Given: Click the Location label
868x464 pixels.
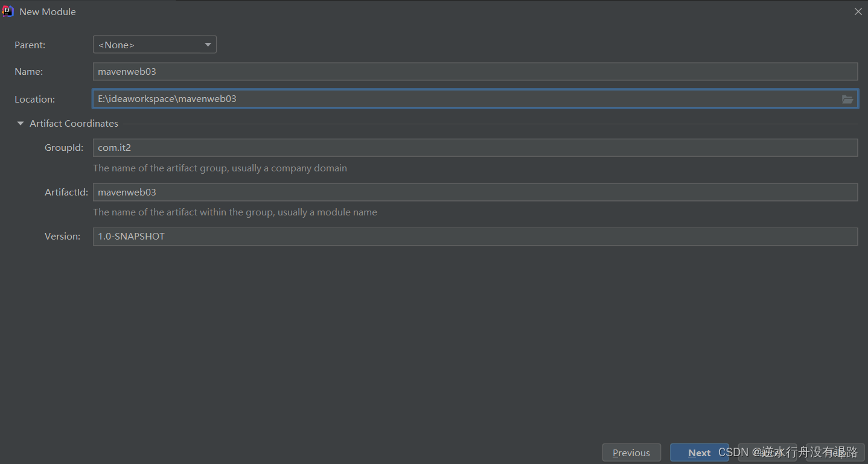Looking at the screenshot, I should pyautogui.click(x=34, y=99).
